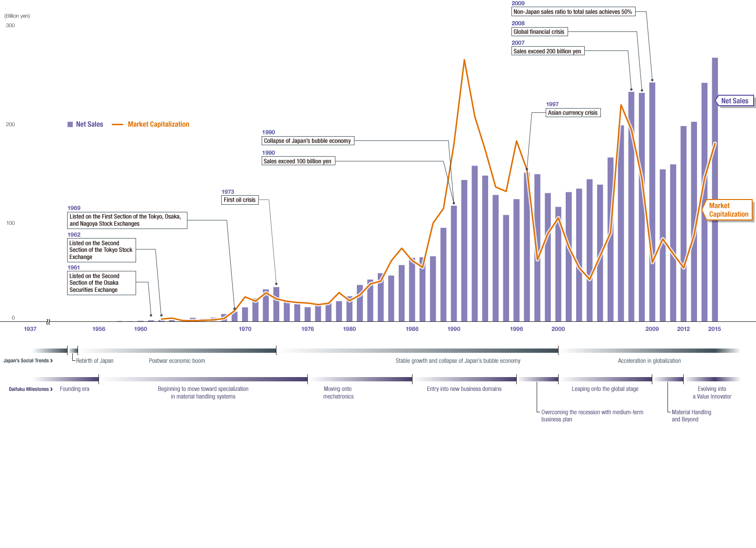Screen dimensions: 756x548
Task: Select the Acceleration in globalization trend label
Action: pyautogui.click(x=649, y=361)
